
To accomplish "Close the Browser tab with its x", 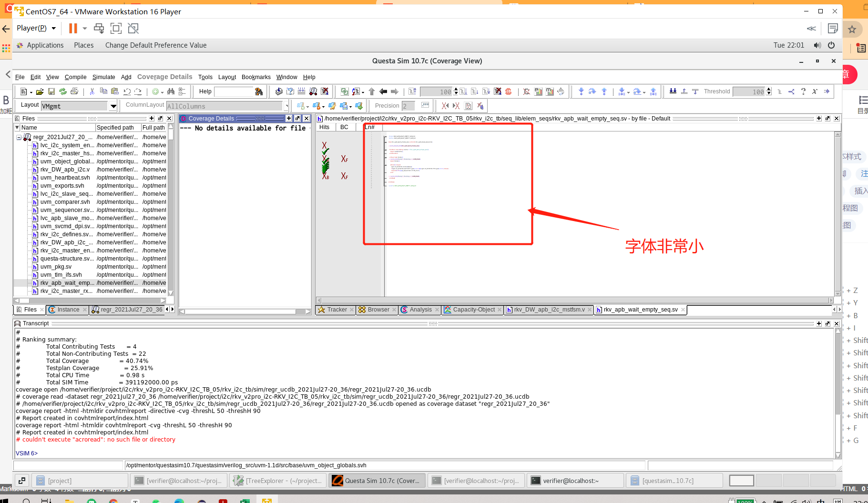I will [x=394, y=310].
